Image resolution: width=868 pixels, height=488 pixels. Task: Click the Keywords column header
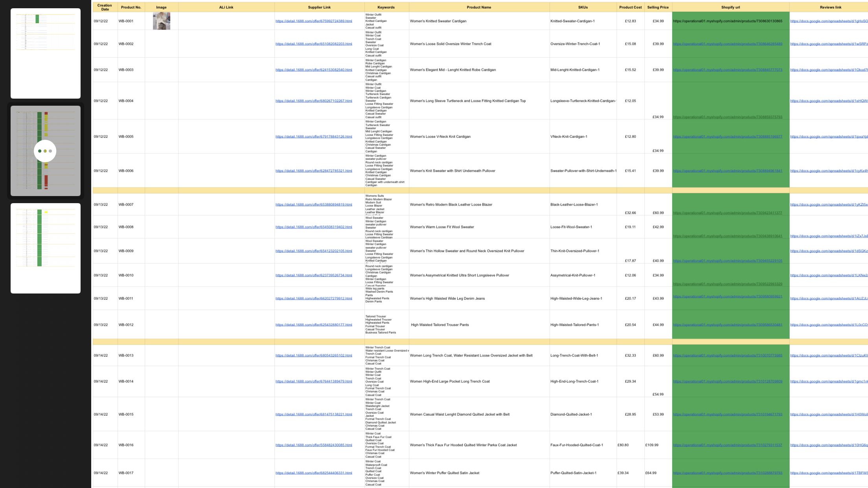pos(386,7)
